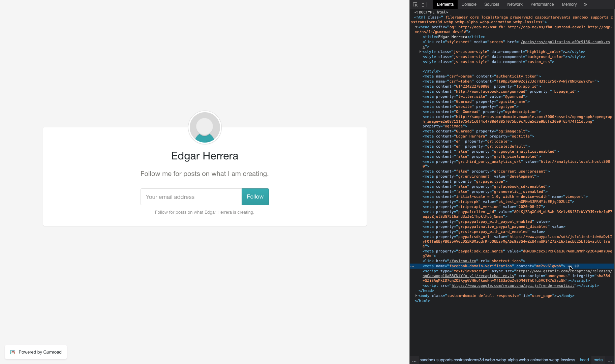
Task: Click the dots beside the selected meta row
Action: [x=412, y=266]
